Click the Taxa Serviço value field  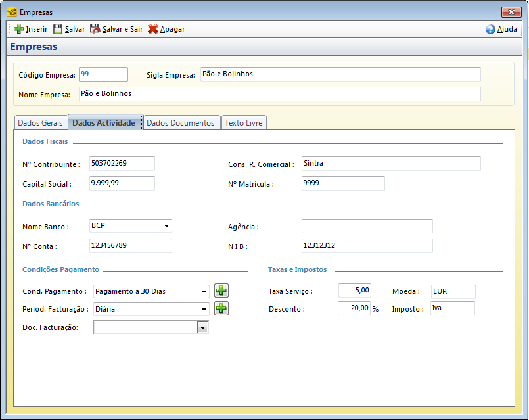(355, 291)
